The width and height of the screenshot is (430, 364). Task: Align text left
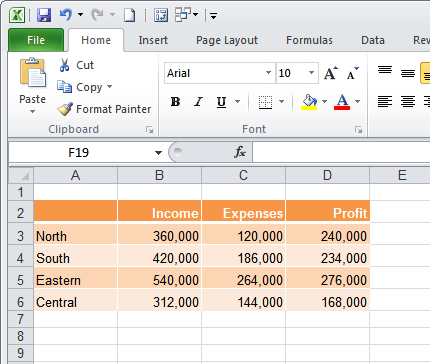[x=385, y=102]
